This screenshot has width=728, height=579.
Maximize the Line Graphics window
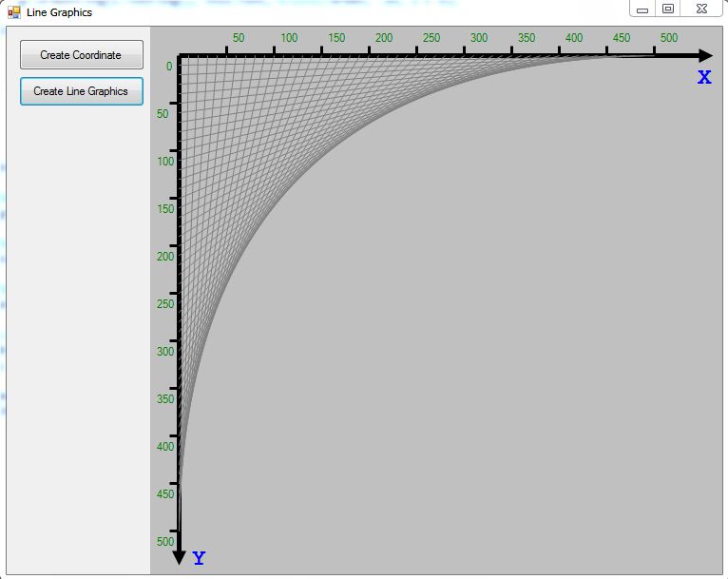coord(667,9)
